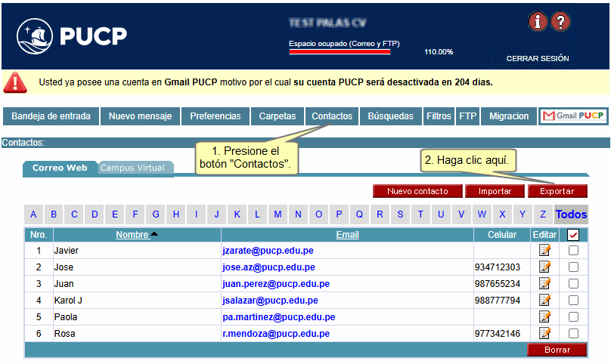Open edit icon for Rosa

click(x=544, y=333)
